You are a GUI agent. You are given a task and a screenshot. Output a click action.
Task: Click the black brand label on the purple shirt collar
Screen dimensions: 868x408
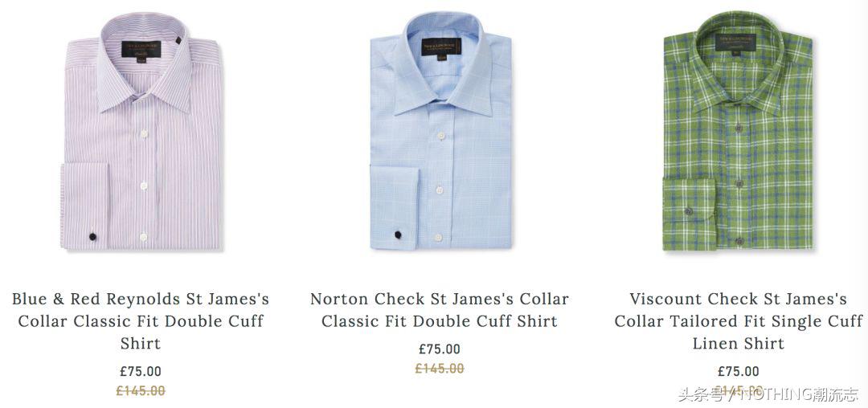point(141,50)
